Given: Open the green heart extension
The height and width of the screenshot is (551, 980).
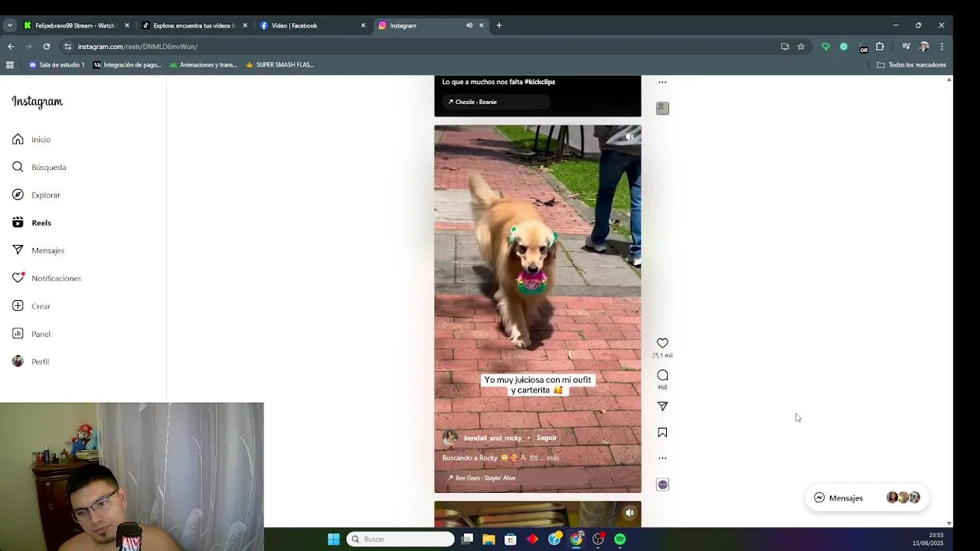Looking at the screenshot, I should 825,46.
